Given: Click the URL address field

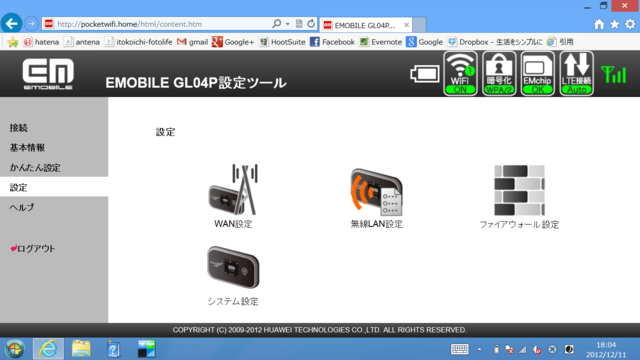Looking at the screenshot, I should (163, 24).
